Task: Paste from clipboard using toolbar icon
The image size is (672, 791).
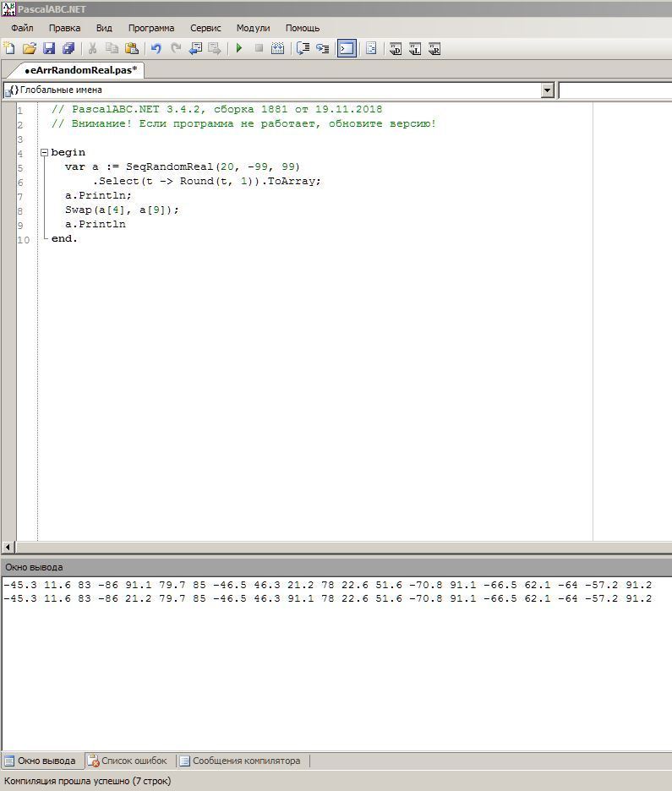Action: point(132,49)
